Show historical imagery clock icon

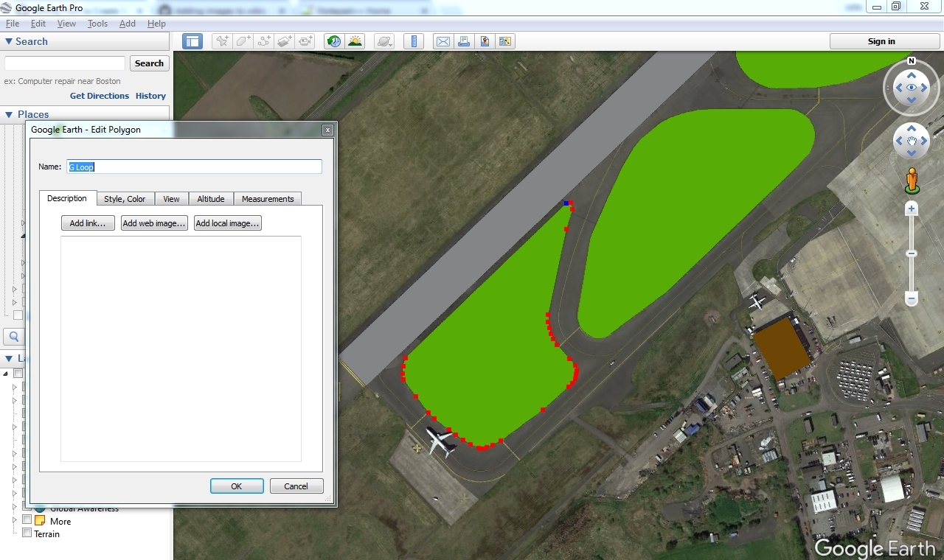(x=334, y=41)
